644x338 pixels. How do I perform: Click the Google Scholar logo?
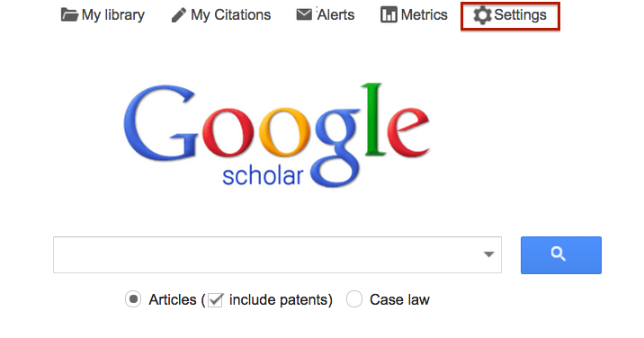(x=277, y=135)
